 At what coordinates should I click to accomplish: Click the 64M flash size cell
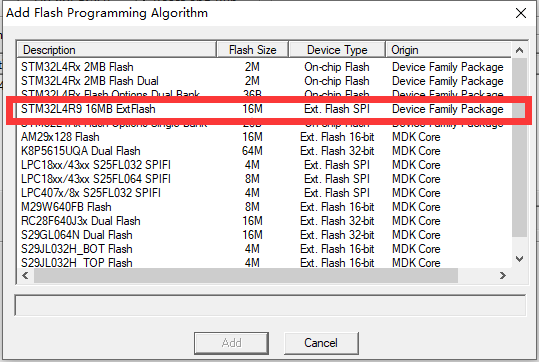coord(252,151)
